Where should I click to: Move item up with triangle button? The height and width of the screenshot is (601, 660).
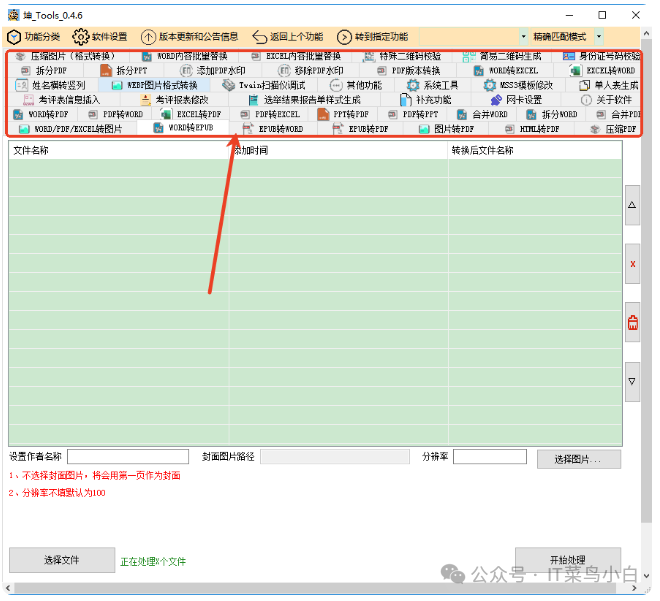coord(632,205)
